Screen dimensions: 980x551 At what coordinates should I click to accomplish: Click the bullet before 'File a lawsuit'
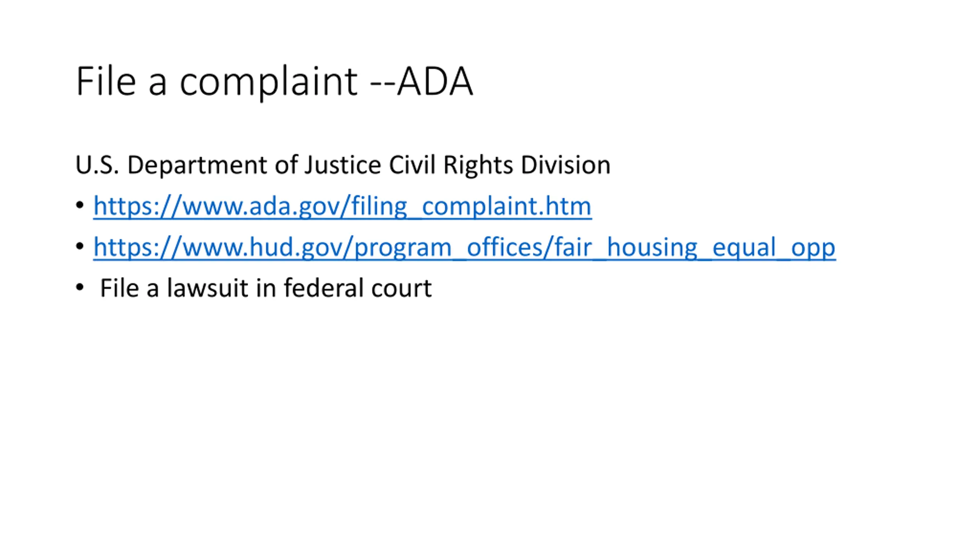pos(80,287)
